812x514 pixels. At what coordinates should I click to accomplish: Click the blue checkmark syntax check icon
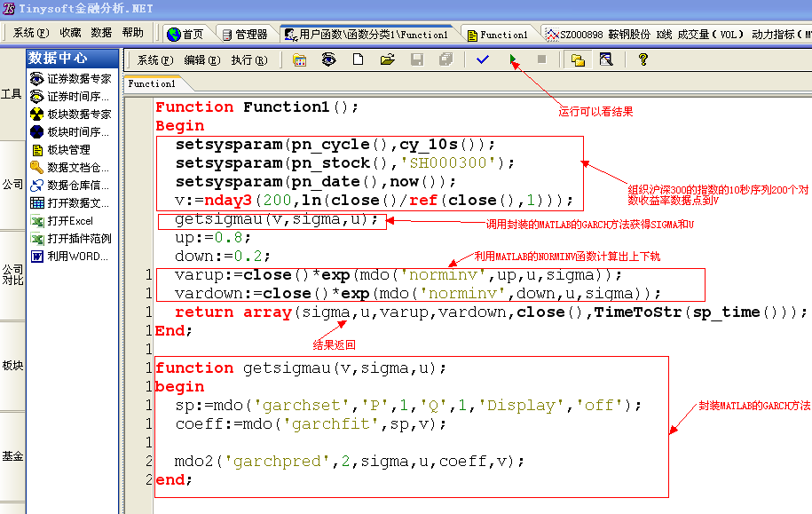(x=482, y=59)
